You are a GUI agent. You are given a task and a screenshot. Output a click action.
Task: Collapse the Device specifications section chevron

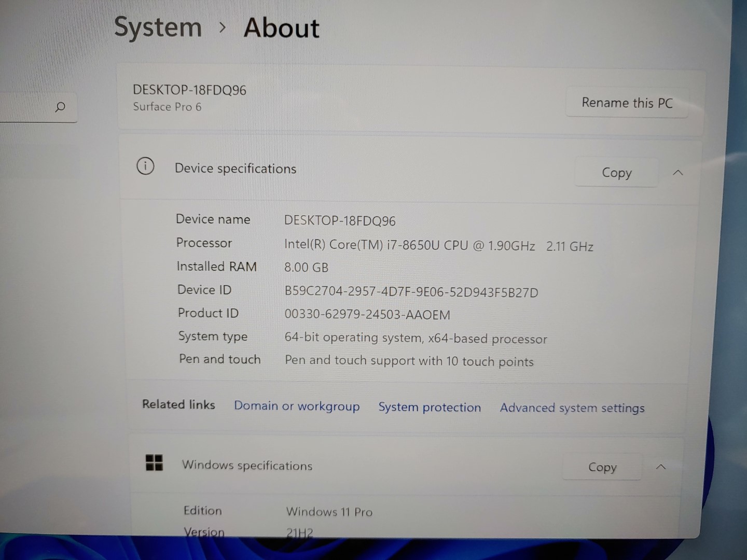pyautogui.click(x=677, y=173)
